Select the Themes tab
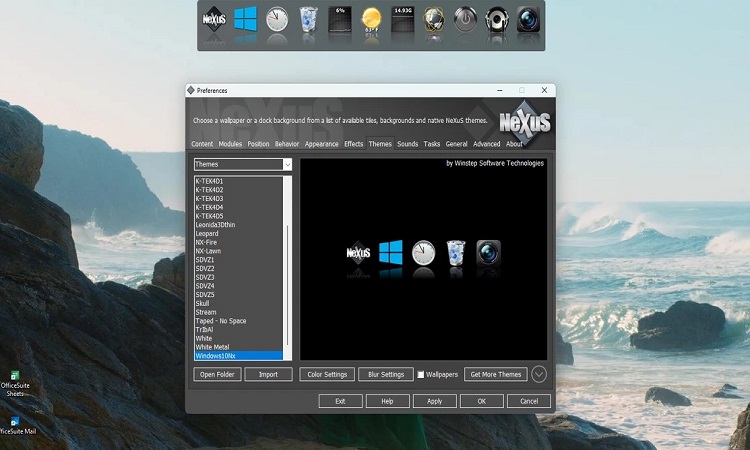 (x=380, y=144)
